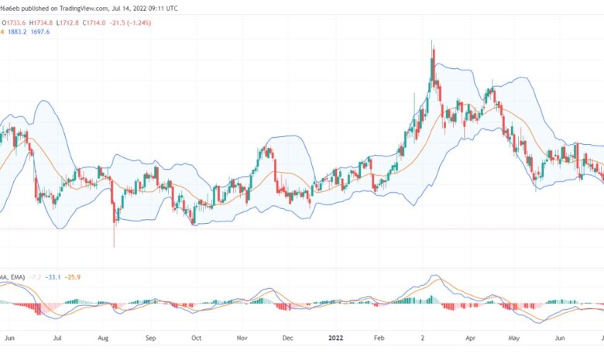Click the red horizontal support line
604x364 pixels.
tap(302, 229)
